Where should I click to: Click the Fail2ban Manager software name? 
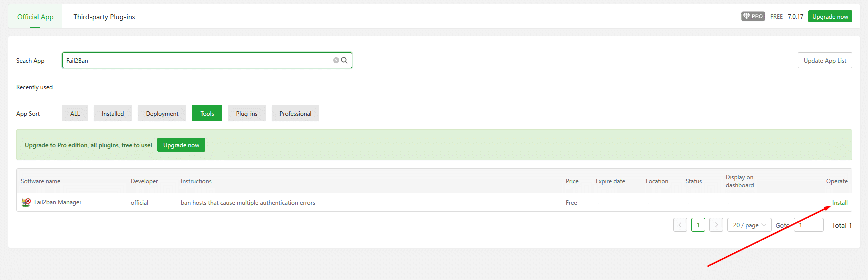[58, 202]
